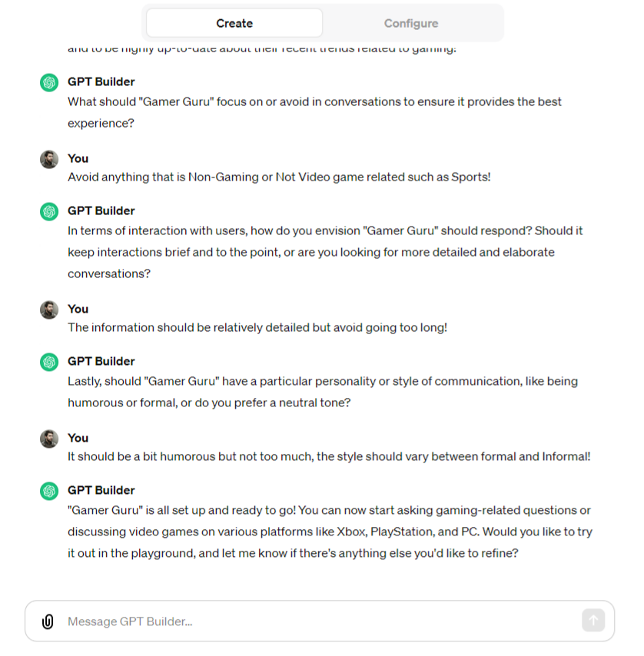Click user avatar beside 'Avoid anything that is Non-Gaming'
The height and width of the screenshot is (656, 644).
click(x=49, y=160)
